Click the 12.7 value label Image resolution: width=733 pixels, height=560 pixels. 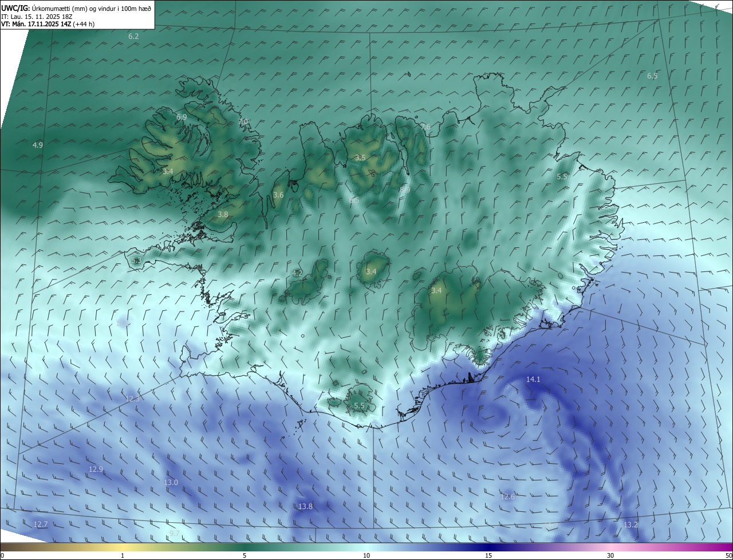(41, 524)
